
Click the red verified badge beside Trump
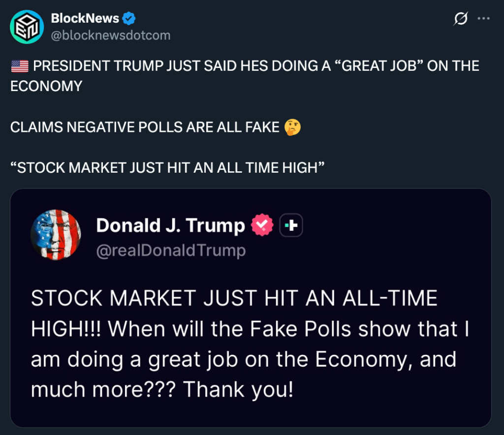[262, 225]
